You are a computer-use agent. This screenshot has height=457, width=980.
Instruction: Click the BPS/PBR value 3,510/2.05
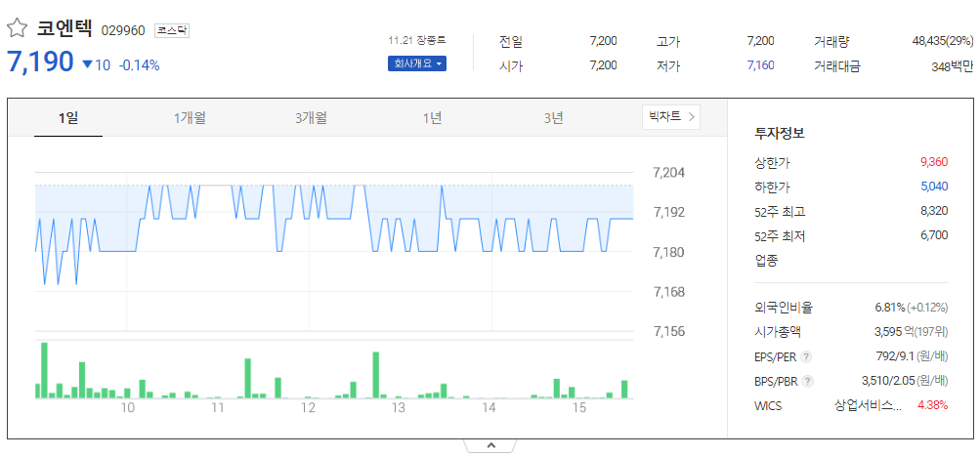pos(889,380)
